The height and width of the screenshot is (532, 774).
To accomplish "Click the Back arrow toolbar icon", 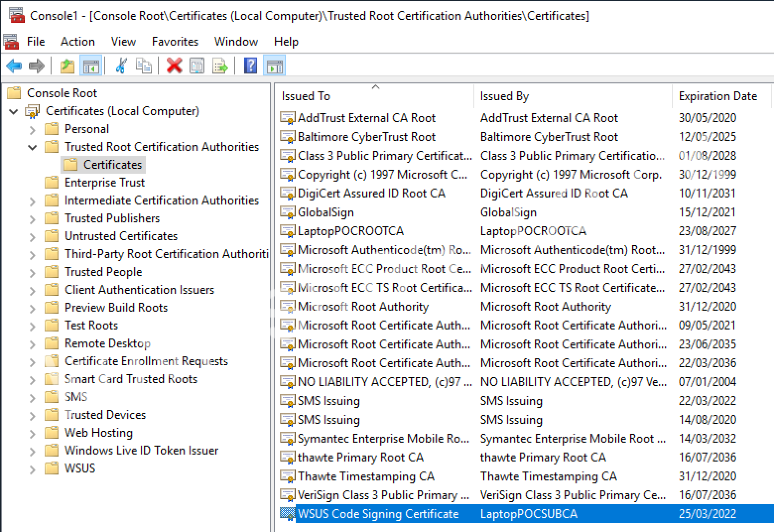I will coord(14,66).
